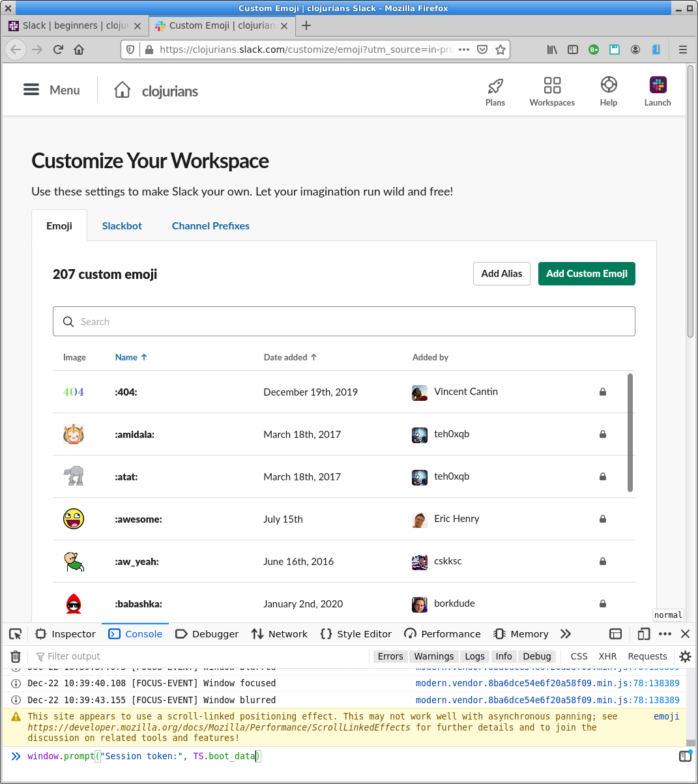Open the Pocket save icon

point(482,50)
